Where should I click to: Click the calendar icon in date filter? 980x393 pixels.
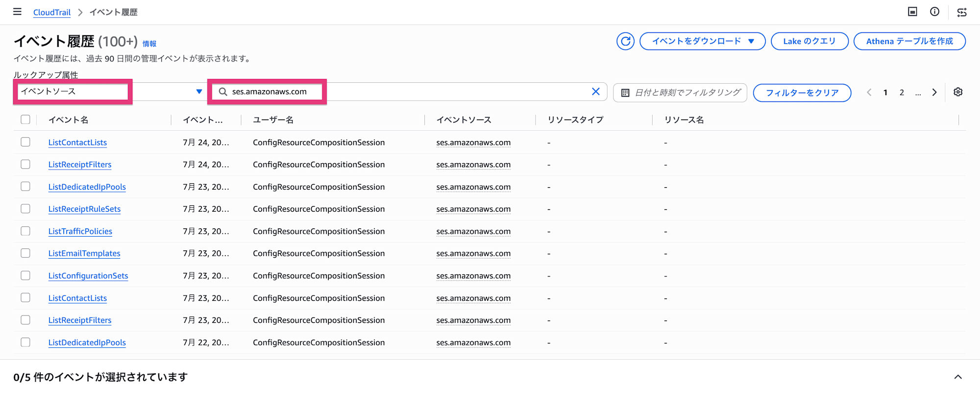pyautogui.click(x=625, y=93)
